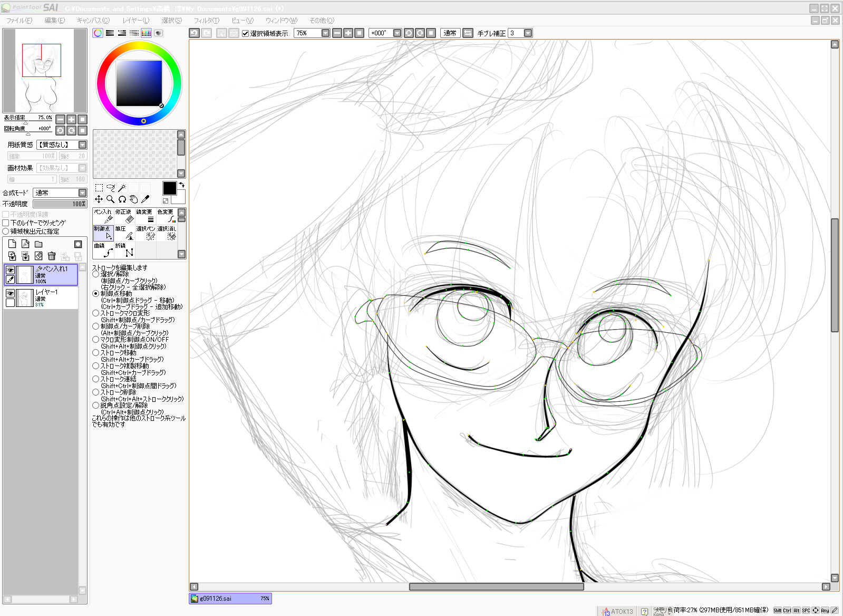Pick a color in the saturation square

coord(139,83)
